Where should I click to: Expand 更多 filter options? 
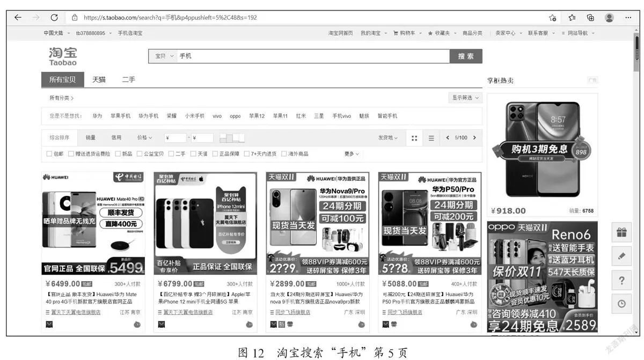pos(352,154)
